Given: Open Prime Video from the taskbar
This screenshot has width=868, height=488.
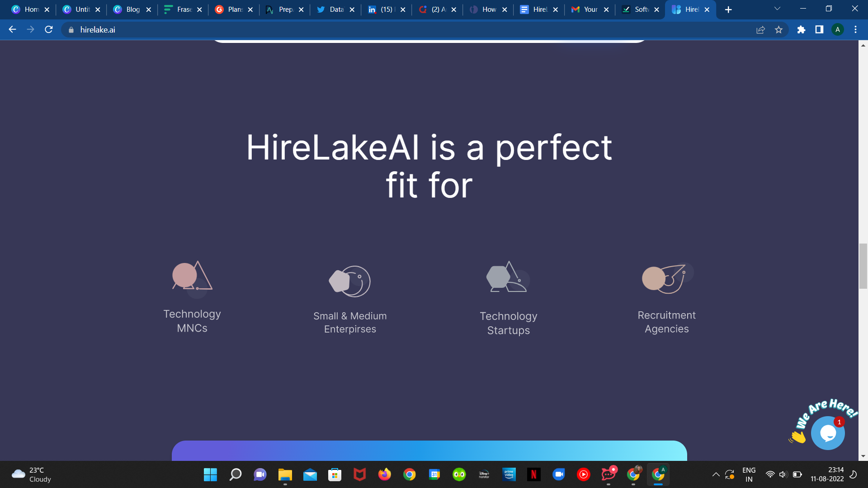Looking at the screenshot, I should (x=509, y=474).
